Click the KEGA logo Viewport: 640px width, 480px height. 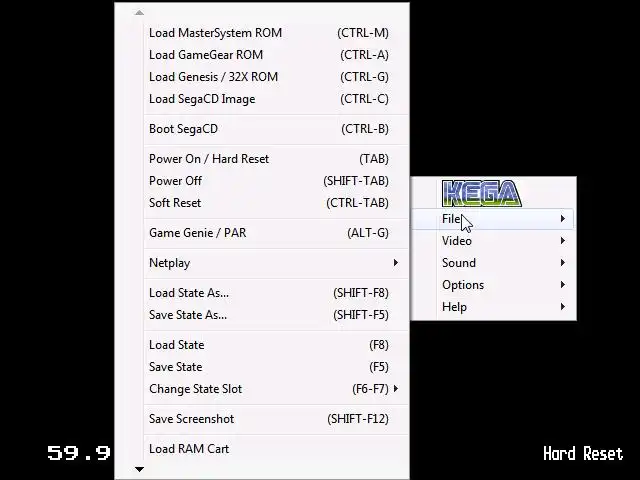pyautogui.click(x=482, y=193)
